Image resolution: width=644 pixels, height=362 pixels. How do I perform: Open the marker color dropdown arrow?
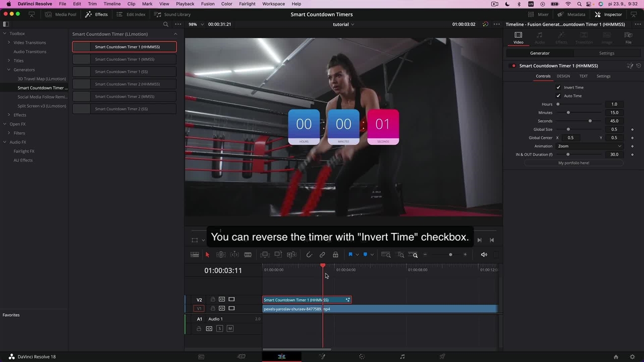372,255
